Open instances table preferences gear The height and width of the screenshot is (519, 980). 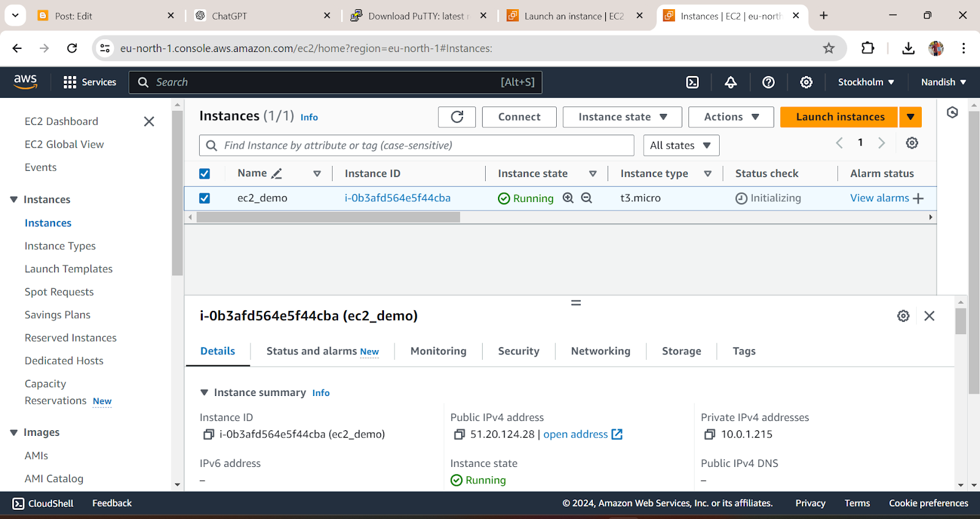click(912, 143)
